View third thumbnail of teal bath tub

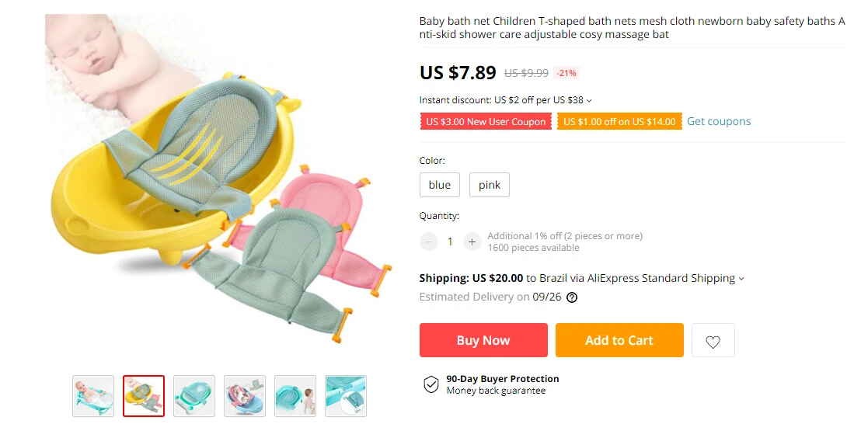[x=194, y=396]
